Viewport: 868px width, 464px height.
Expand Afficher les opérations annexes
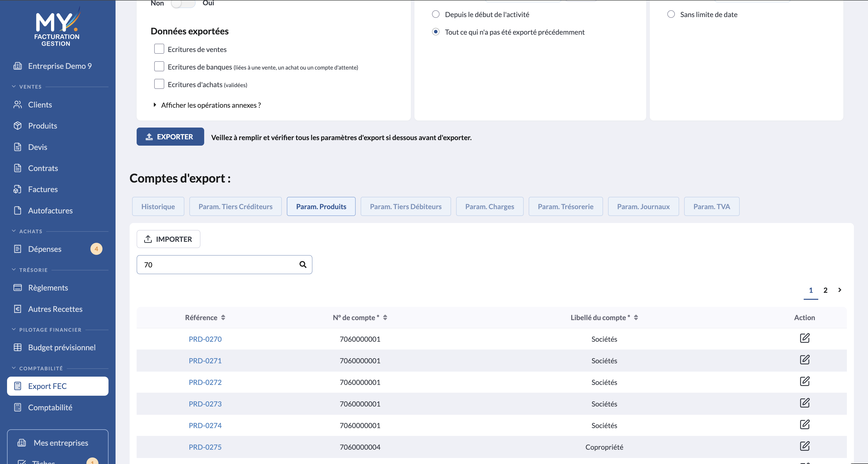(x=207, y=105)
